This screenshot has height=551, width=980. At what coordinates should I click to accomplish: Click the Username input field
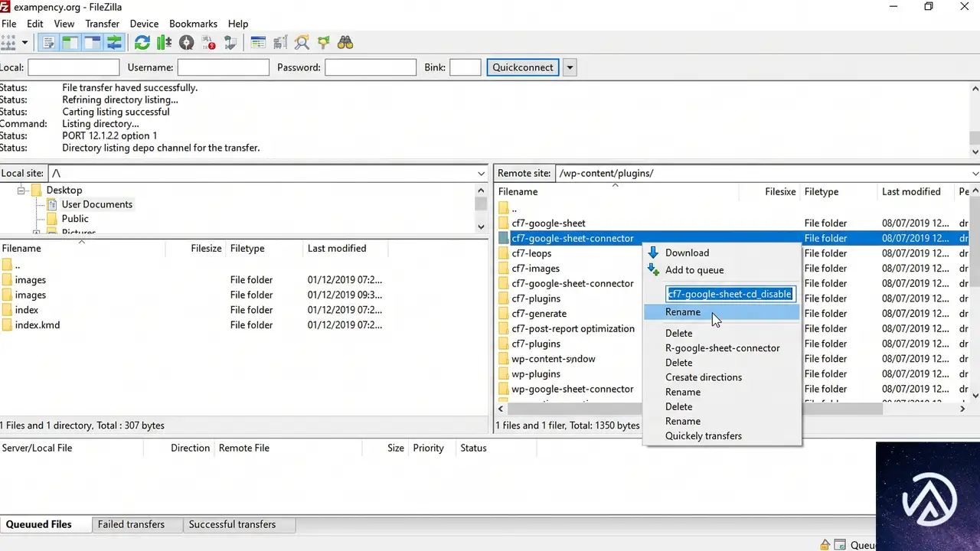(x=224, y=67)
